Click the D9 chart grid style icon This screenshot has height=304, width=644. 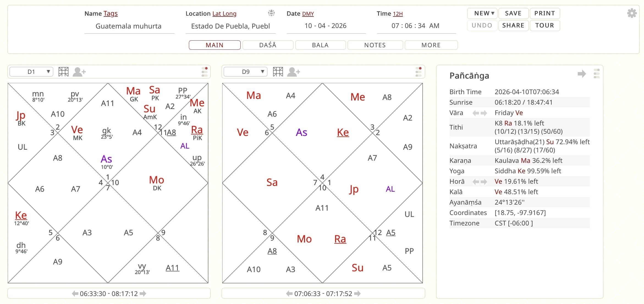[278, 72]
